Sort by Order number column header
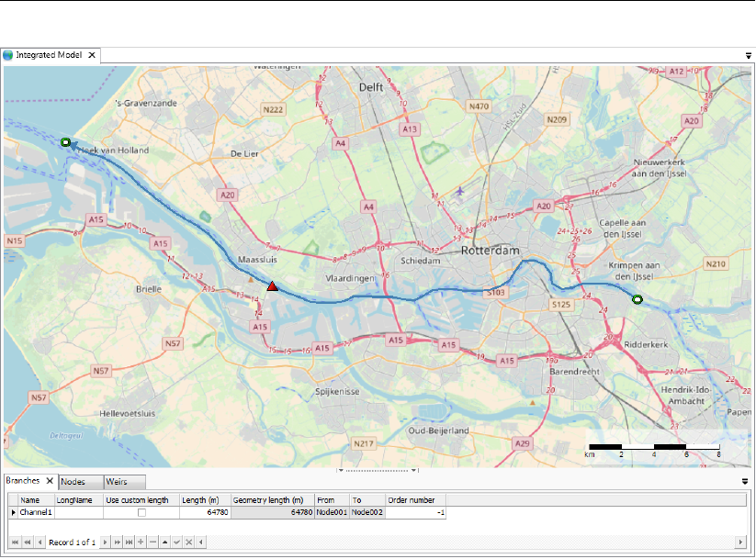Viewport: 756px width, 559px height. click(415, 500)
